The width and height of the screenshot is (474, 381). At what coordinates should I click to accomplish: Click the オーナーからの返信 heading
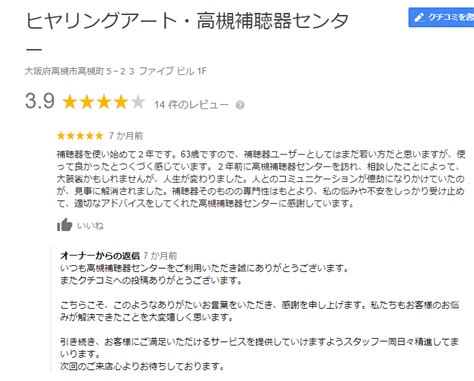[x=100, y=256]
